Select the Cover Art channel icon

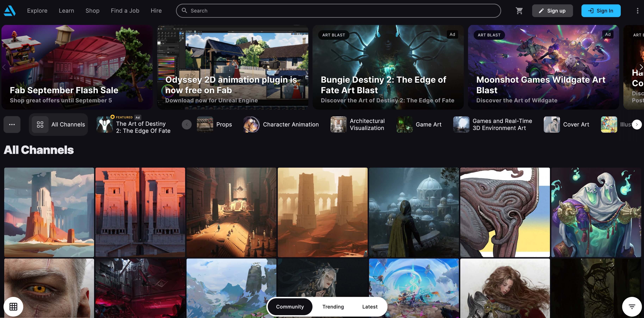(x=552, y=124)
